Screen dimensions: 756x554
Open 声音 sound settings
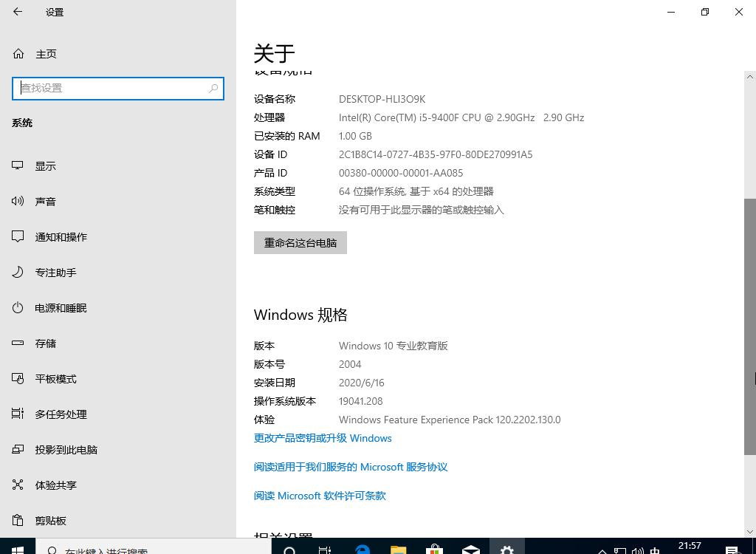(45, 201)
